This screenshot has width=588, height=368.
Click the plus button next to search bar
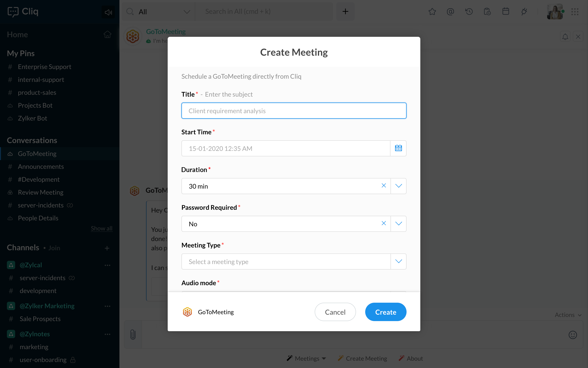345,11
